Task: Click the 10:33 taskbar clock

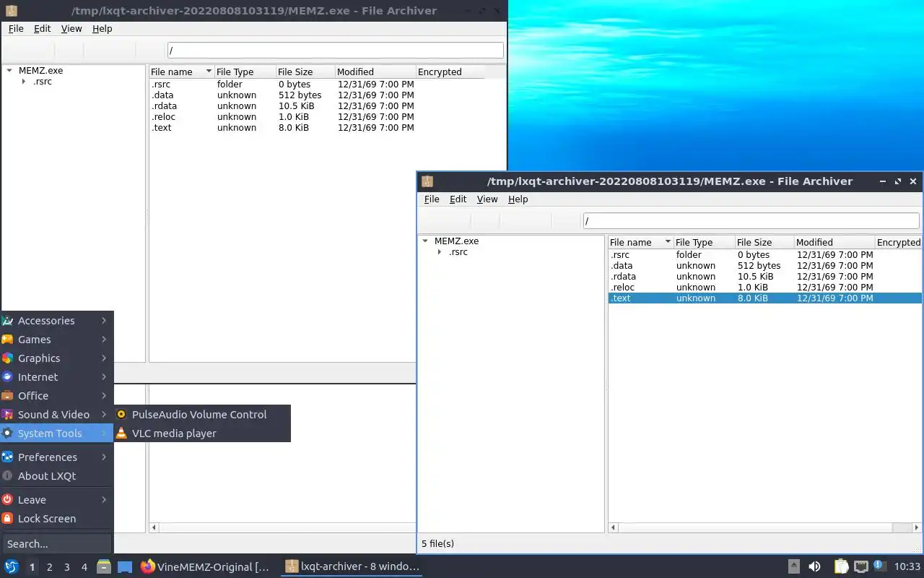Action: pos(907,567)
